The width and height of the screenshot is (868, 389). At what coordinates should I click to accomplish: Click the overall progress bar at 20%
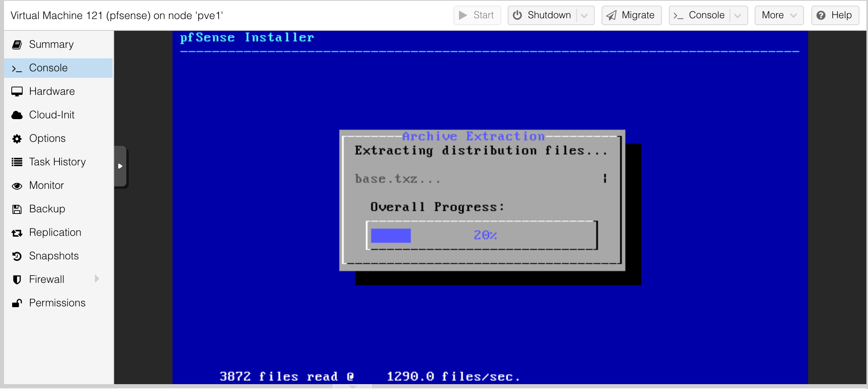coord(482,235)
